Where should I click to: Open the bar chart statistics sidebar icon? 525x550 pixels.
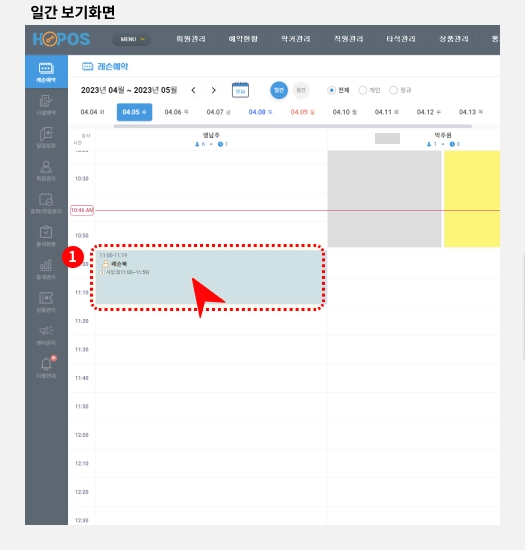click(46, 269)
